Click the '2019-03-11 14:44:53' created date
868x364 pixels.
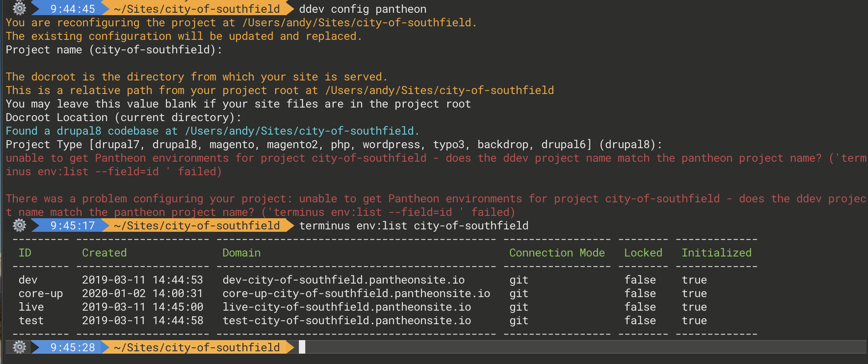tap(143, 280)
